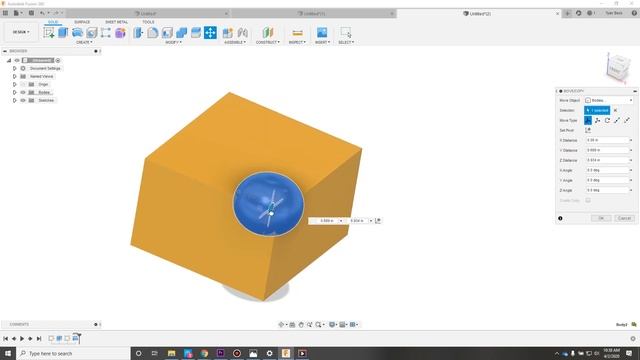Screen dimensions: 640x360
Task: Click the active Move/Copy tool icon
Action: coord(210,33)
